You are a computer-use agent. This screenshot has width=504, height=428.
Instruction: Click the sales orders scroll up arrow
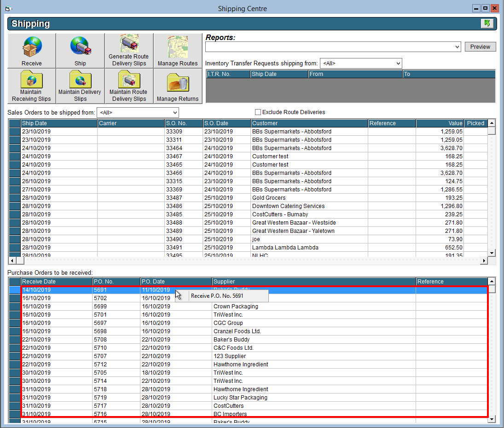(x=492, y=123)
